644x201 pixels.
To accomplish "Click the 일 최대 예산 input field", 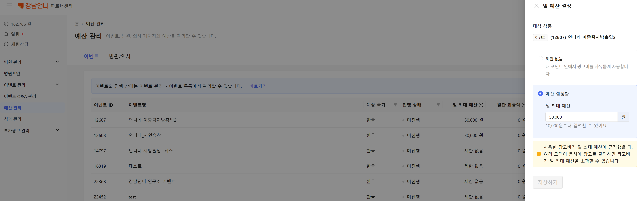I will point(581,117).
